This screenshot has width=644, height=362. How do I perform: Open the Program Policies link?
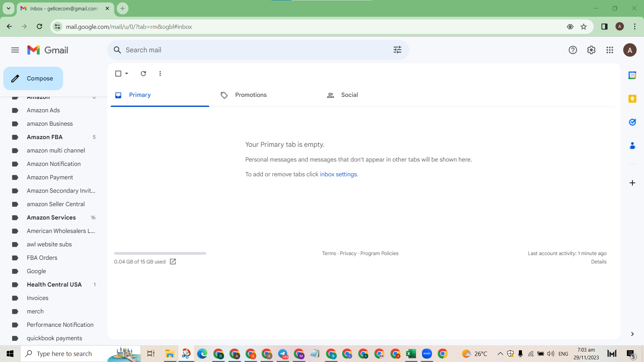click(379, 253)
